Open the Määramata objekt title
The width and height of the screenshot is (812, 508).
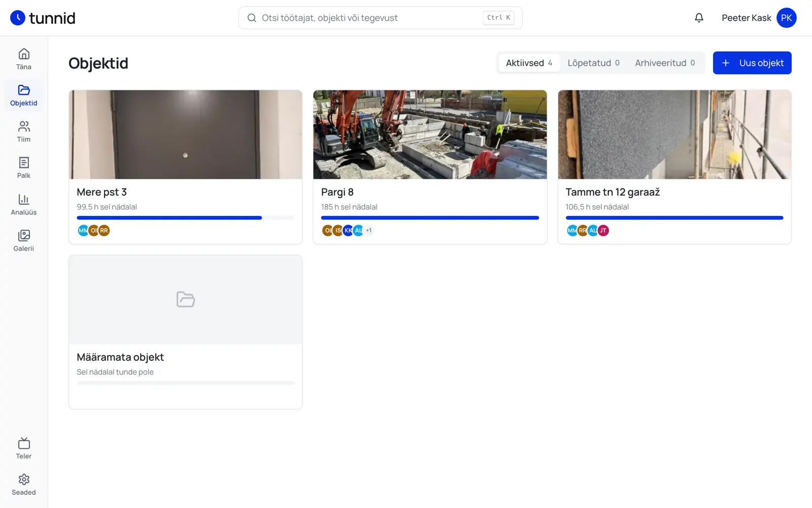[120, 357]
